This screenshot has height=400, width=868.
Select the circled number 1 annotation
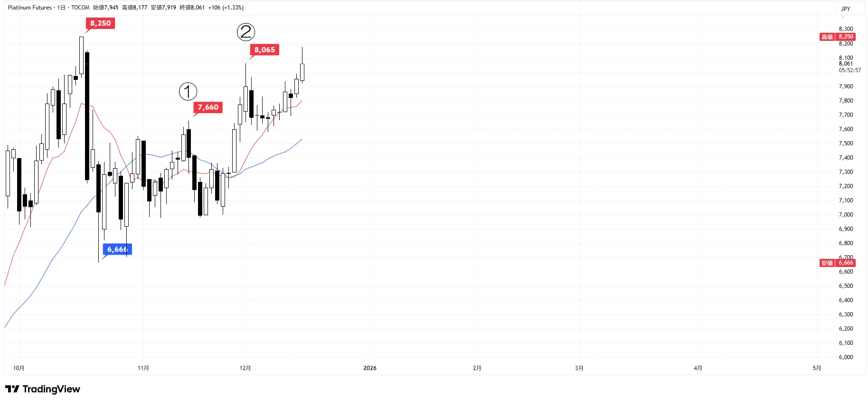pos(188,92)
